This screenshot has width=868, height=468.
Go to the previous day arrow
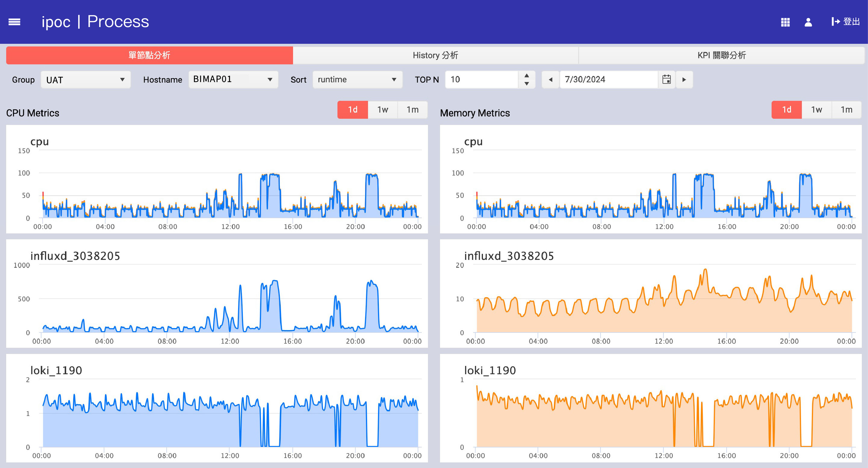(x=551, y=80)
